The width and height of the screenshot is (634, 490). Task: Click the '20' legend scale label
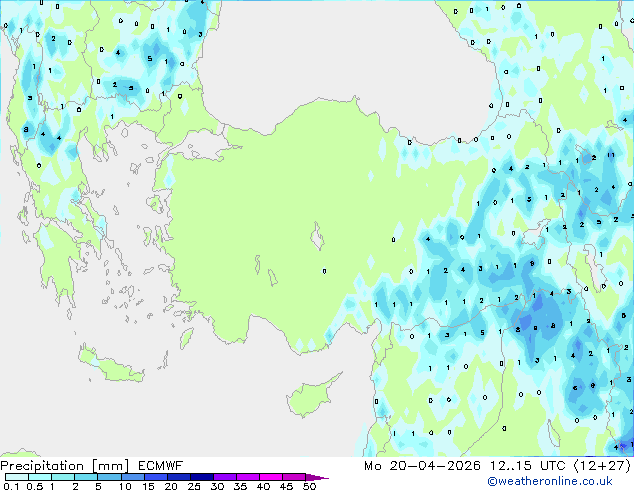pos(171,486)
